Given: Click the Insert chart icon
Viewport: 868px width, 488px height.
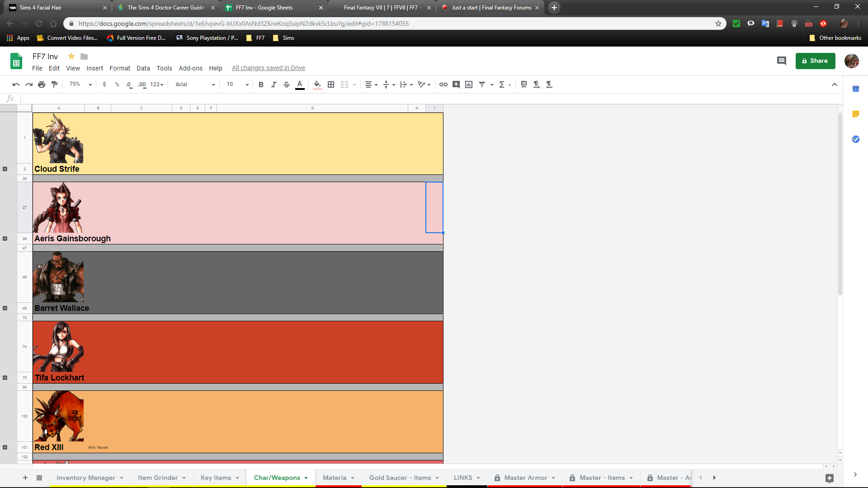Looking at the screenshot, I should (469, 84).
